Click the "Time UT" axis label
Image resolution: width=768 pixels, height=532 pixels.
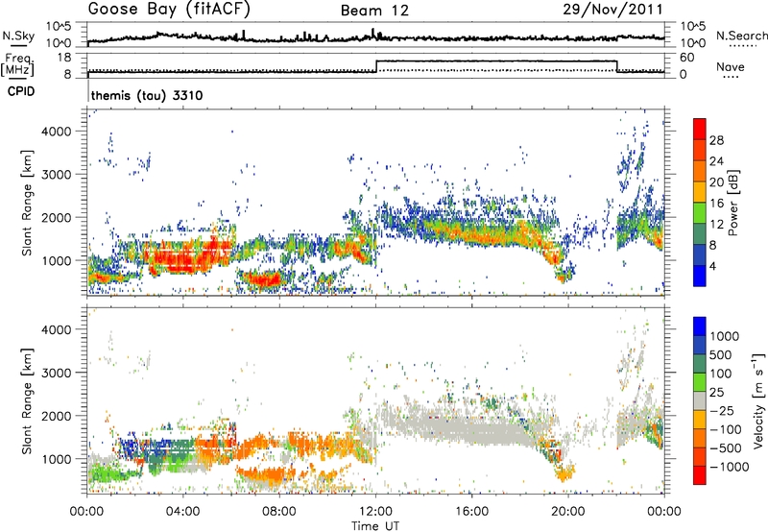375,526
